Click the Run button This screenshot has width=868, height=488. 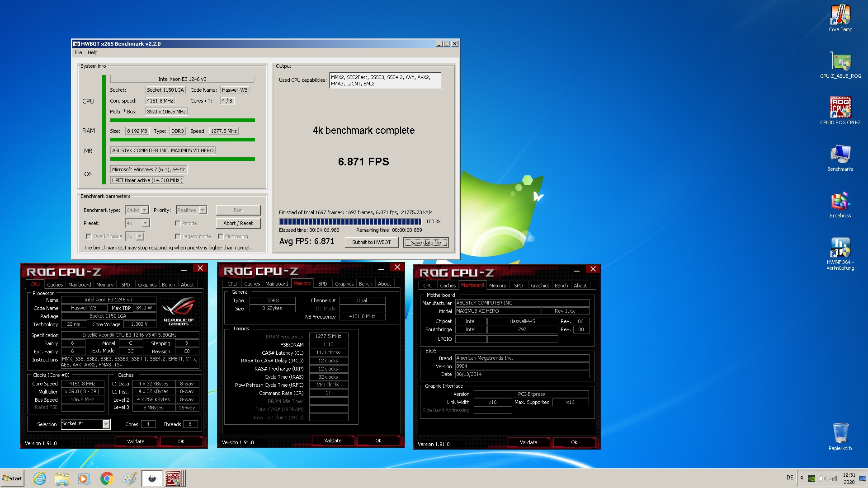(x=238, y=210)
